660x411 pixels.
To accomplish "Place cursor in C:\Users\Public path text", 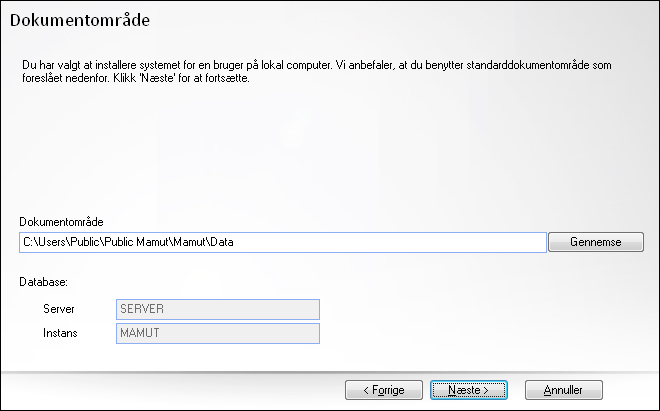I will tap(62, 242).
